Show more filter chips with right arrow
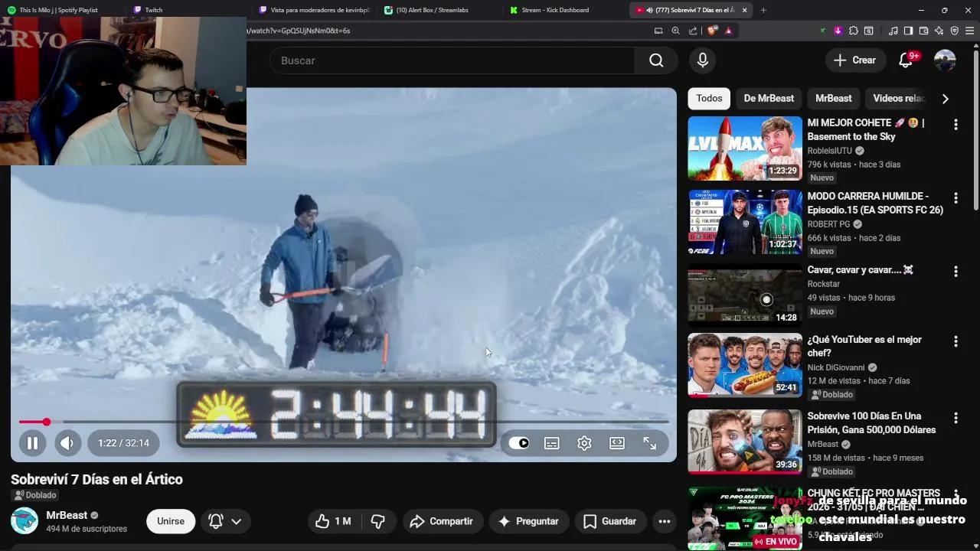Viewport: 980px width, 551px height. 945,99
